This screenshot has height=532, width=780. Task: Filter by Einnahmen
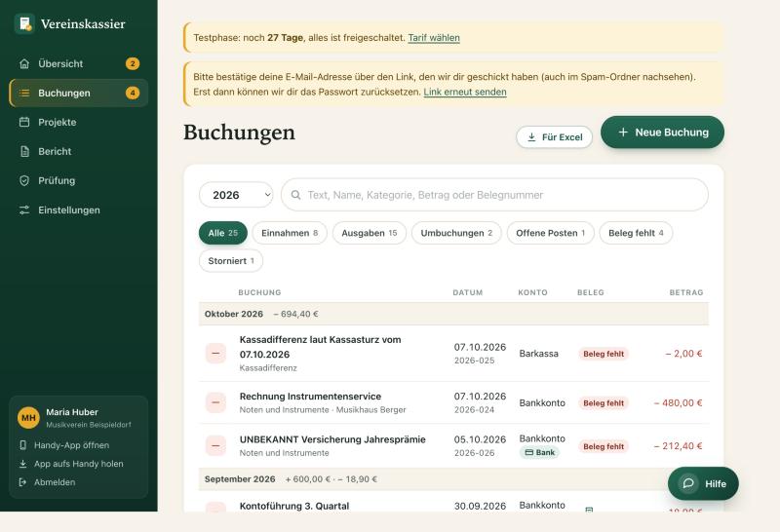pyautogui.click(x=290, y=233)
